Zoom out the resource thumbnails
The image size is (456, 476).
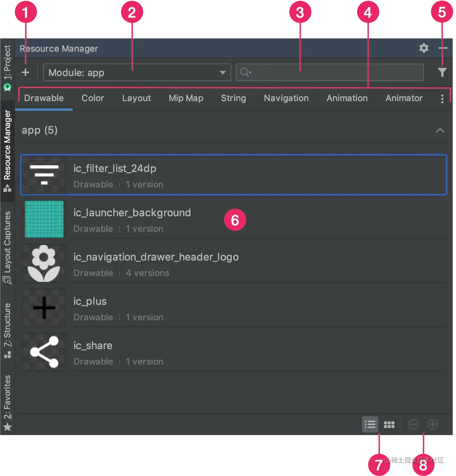[414, 424]
